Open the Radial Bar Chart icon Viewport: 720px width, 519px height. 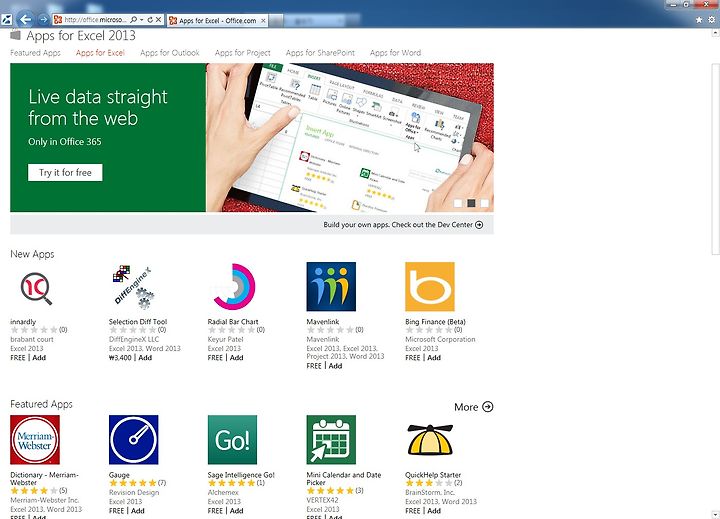tap(233, 287)
